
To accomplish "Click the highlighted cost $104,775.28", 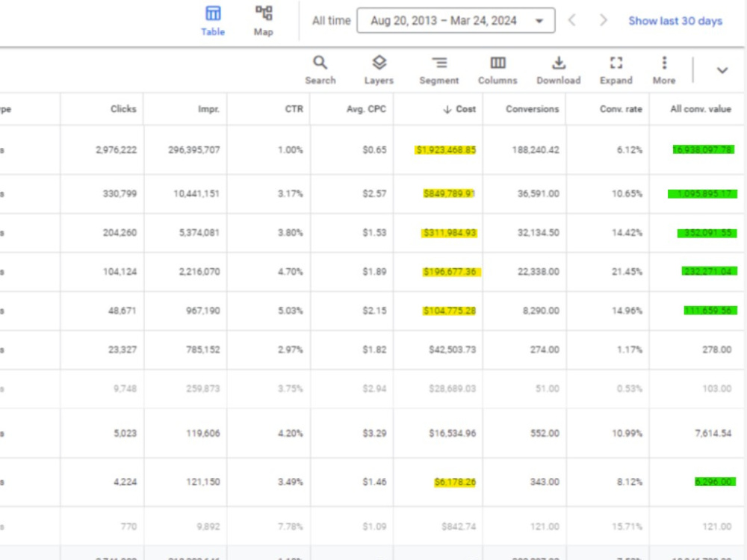I will click(449, 311).
